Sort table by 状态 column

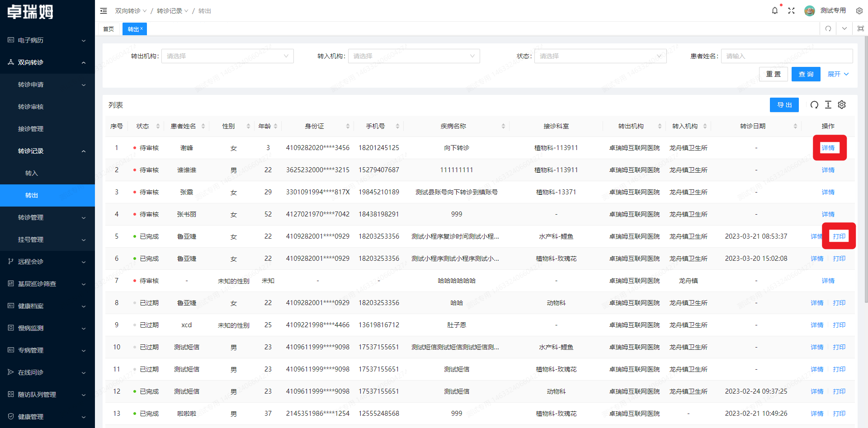pos(158,126)
